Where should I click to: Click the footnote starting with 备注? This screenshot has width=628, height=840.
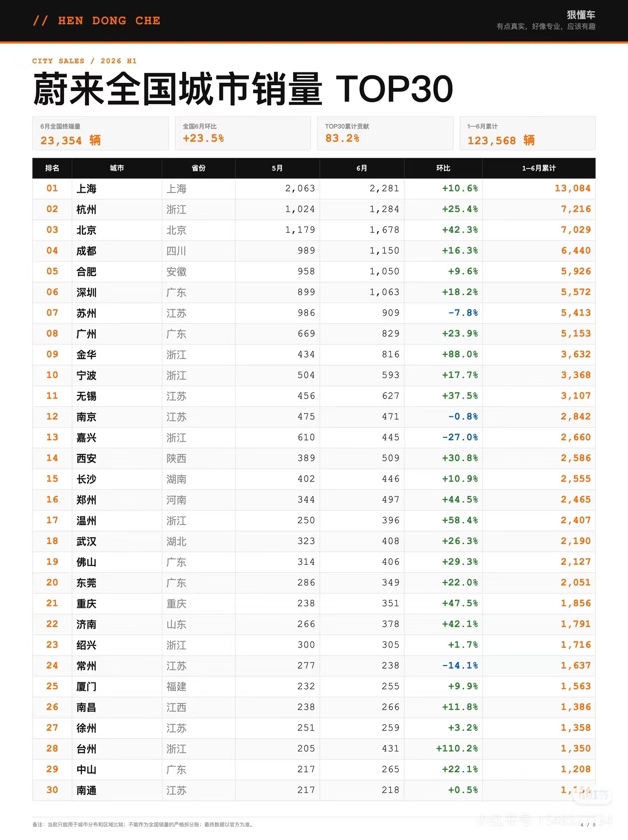pyautogui.click(x=143, y=825)
